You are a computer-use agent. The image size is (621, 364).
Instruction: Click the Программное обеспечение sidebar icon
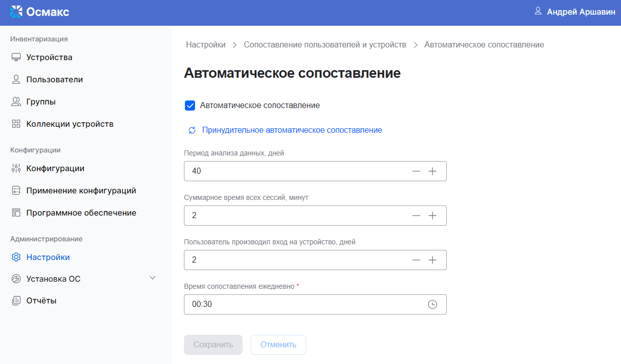[16, 213]
